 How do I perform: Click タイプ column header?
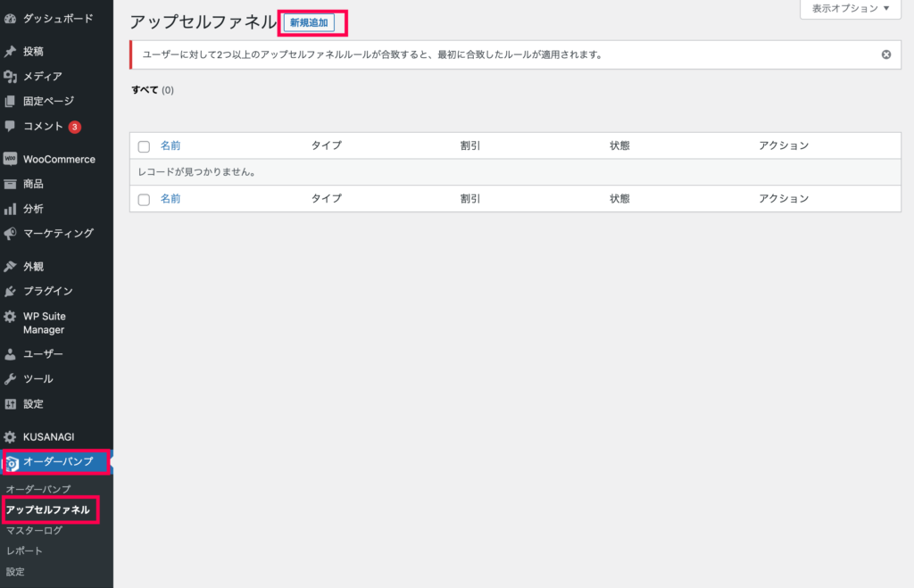pyautogui.click(x=327, y=145)
